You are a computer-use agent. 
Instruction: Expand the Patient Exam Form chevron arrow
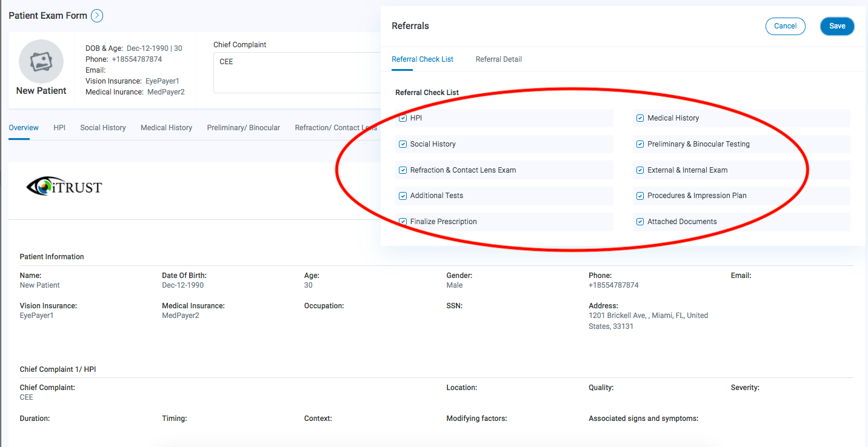[96, 16]
